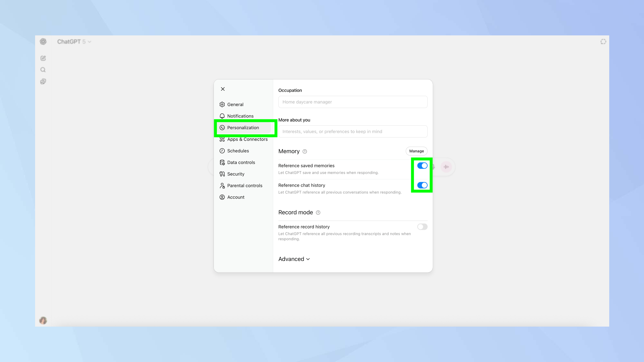Click the Record mode help icon
The width and height of the screenshot is (644, 362).
tap(318, 213)
